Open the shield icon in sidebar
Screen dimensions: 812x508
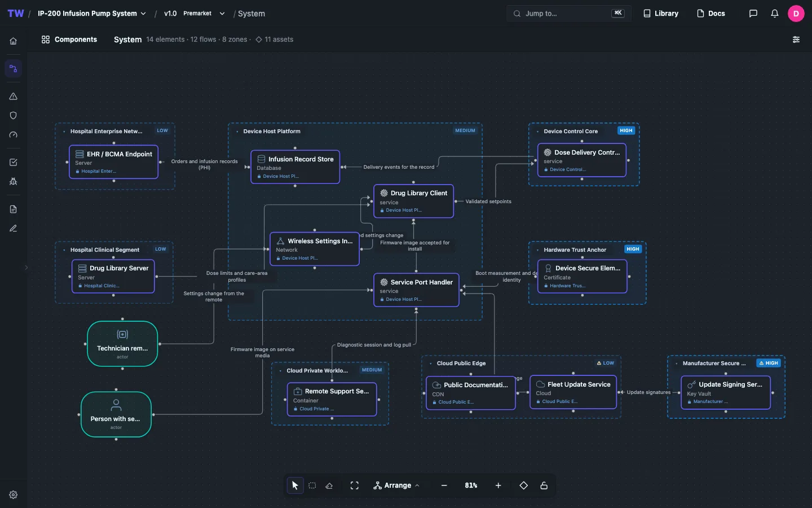(14, 116)
